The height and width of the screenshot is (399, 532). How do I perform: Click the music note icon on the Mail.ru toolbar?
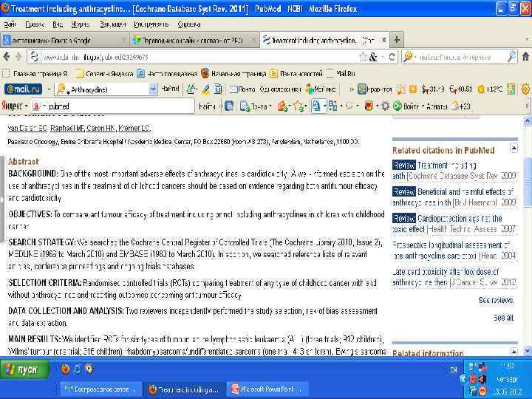click(400, 89)
